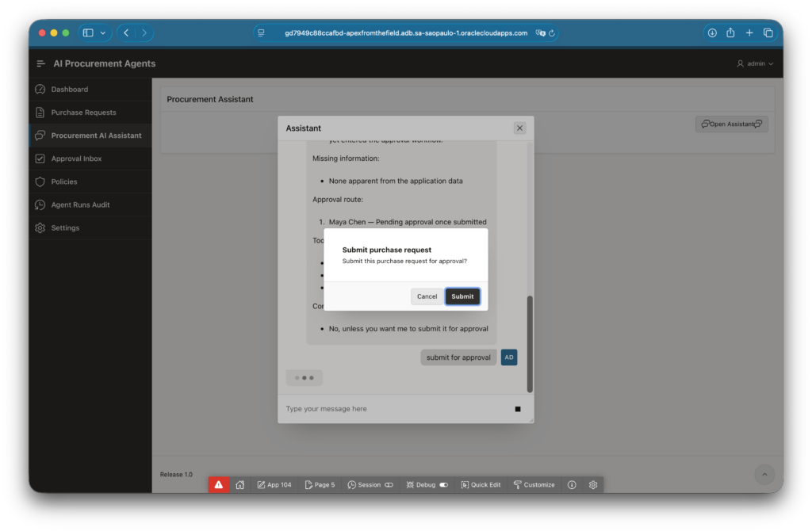Image resolution: width=812 pixels, height=531 pixels.
Task: Click the None apparent from the application data text
Action: (x=396, y=181)
